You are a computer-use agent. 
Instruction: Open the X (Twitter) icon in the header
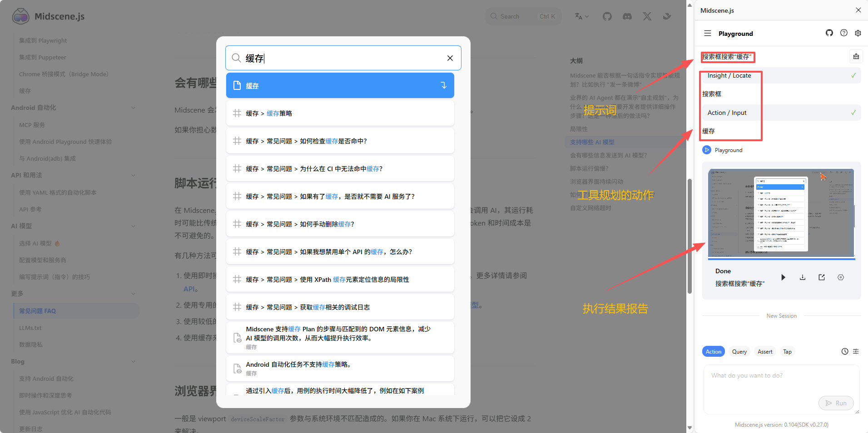(647, 16)
